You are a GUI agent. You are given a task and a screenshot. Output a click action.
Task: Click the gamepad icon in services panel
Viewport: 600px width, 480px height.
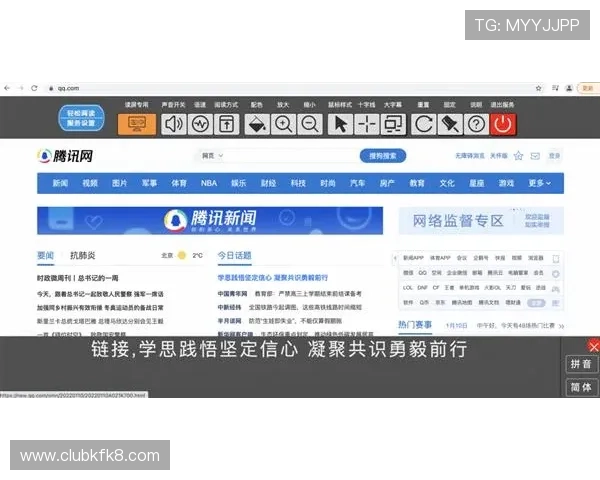(556, 289)
